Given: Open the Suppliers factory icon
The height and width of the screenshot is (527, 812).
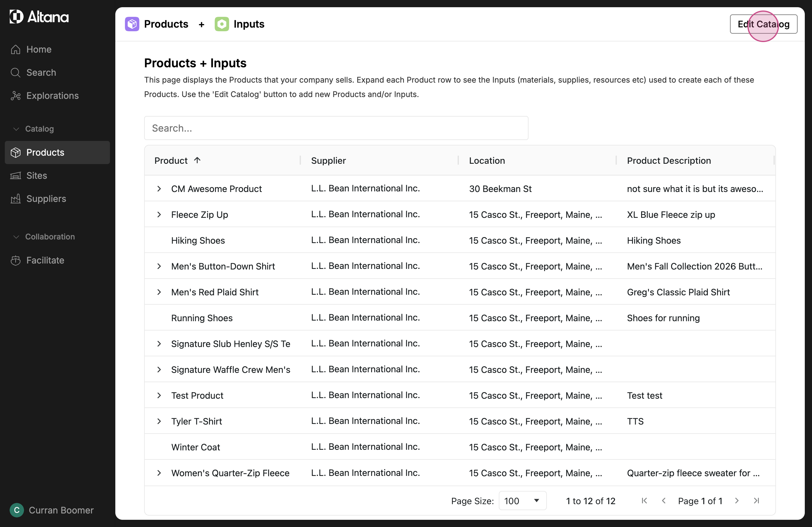Looking at the screenshot, I should tap(16, 199).
